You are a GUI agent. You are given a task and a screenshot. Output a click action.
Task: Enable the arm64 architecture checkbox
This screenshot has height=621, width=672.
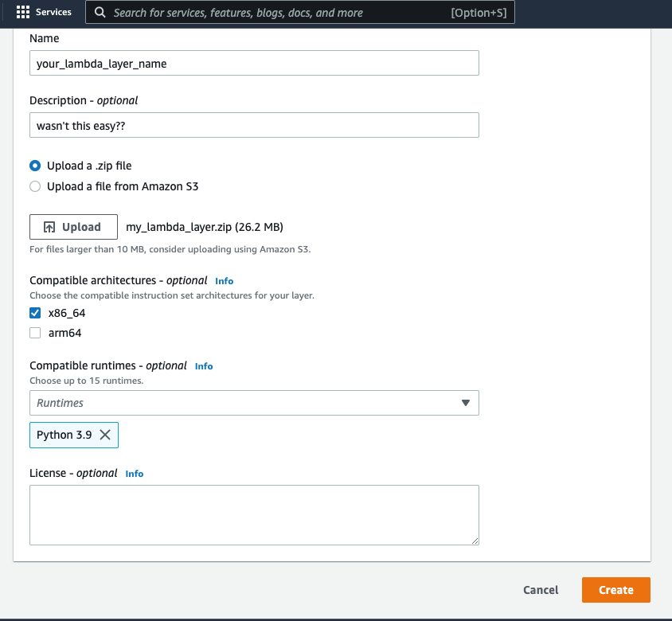click(35, 332)
